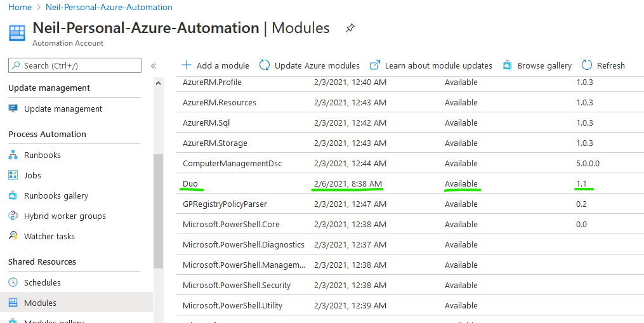644x323 pixels.
Task: Click the Runbooks hierarchy icon
Action: pos(13,155)
